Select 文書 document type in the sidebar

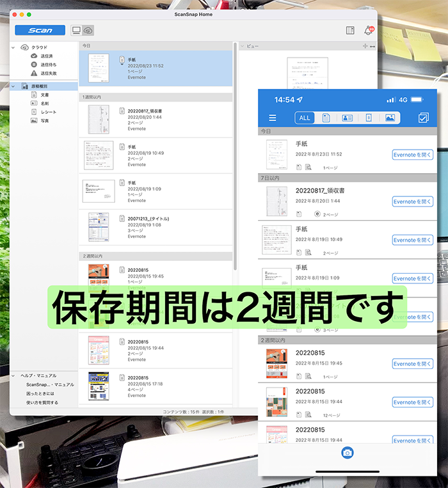45,95
